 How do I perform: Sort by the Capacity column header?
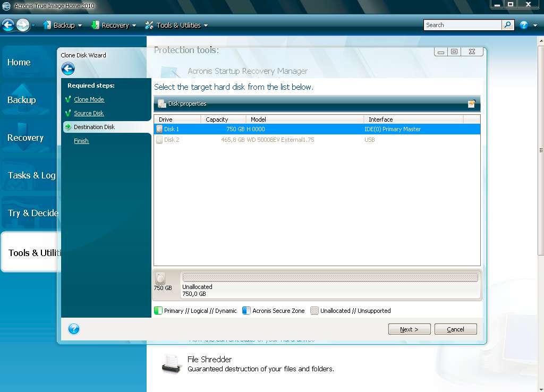(x=224, y=120)
